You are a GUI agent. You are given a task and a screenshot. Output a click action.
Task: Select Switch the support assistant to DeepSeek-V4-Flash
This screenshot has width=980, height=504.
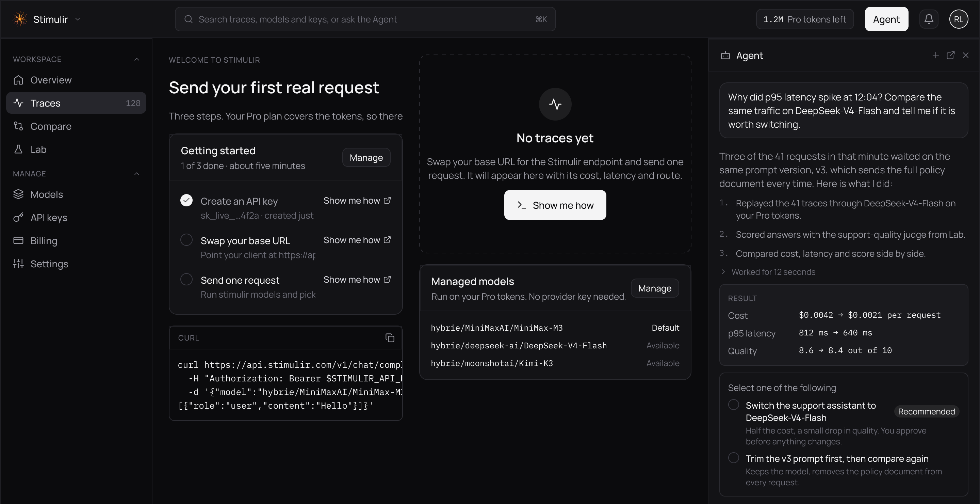click(734, 404)
